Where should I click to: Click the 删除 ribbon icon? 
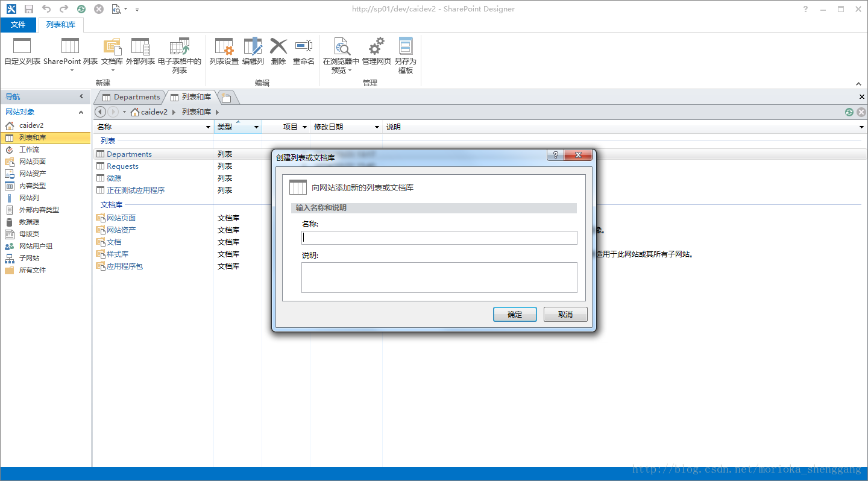tap(278, 46)
